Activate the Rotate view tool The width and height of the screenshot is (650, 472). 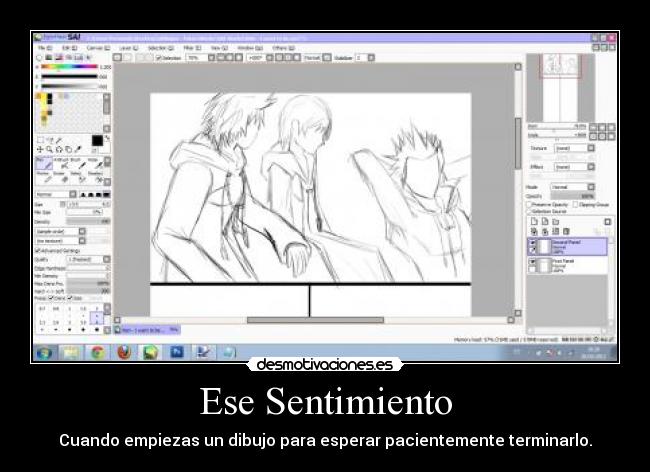(59, 149)
